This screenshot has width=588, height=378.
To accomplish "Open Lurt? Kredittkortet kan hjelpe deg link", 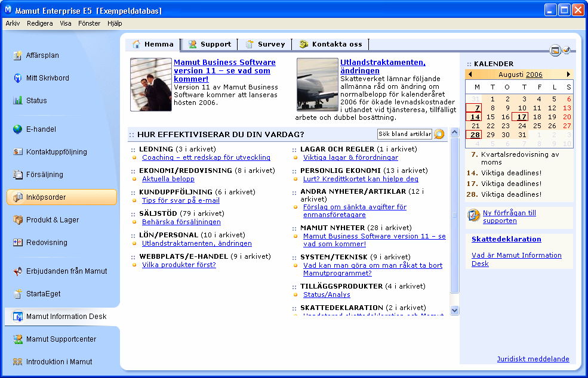I will tap(361, 179).
